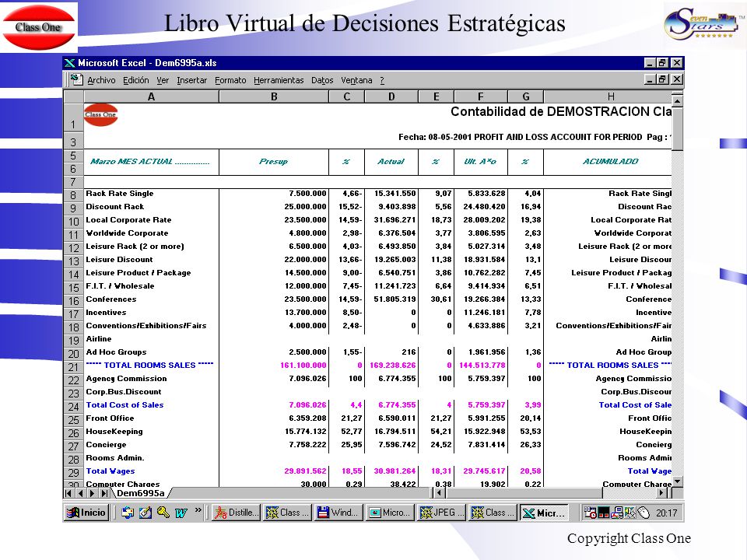
Task: Go to last sheet tab arrow
Action: [103, 493]
